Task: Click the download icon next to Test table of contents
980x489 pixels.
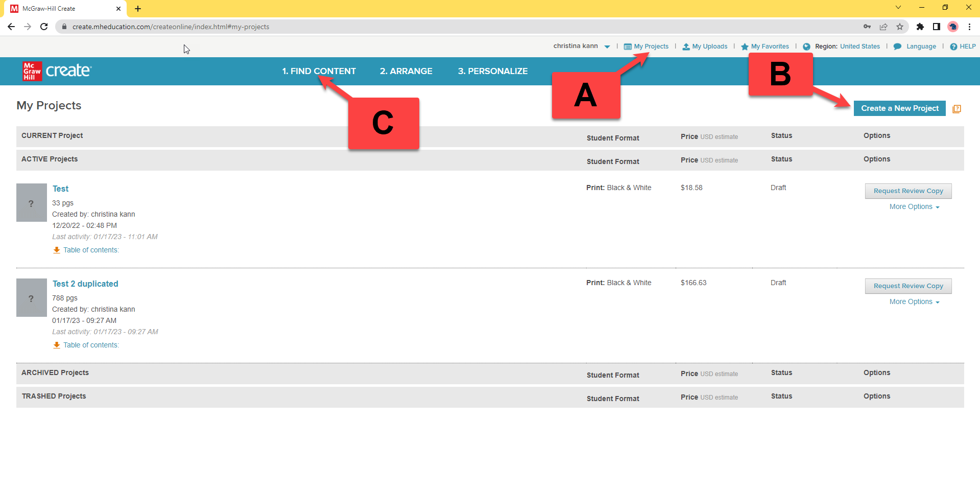Action: click(57, 250)
